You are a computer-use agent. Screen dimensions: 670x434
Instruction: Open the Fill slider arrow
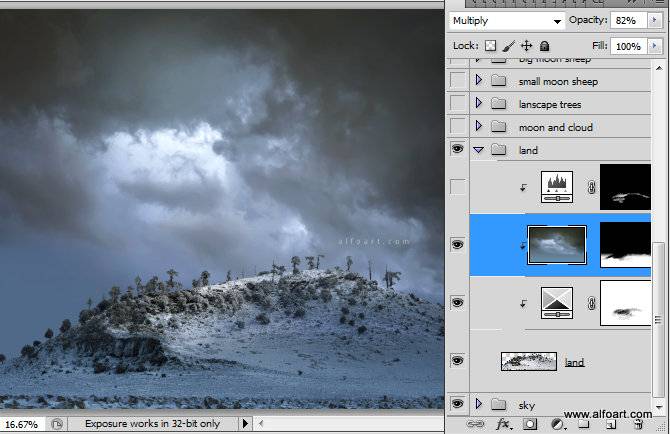(654, 46)
